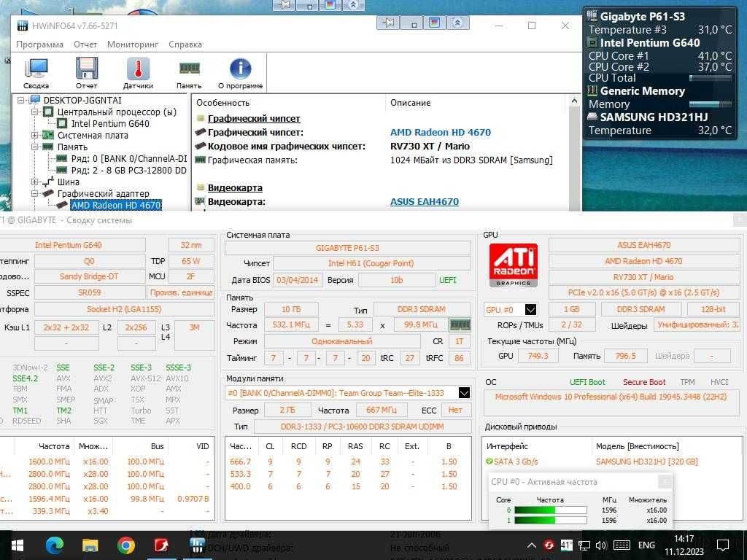Click the SAMSUNG HD321HJ [320 GB] drive entry
The height and width of the screenshot is (560, 747).
646,462
